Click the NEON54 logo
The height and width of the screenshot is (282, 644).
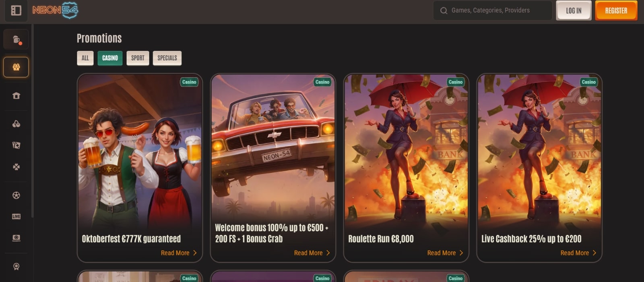click(x=55, y=10)
